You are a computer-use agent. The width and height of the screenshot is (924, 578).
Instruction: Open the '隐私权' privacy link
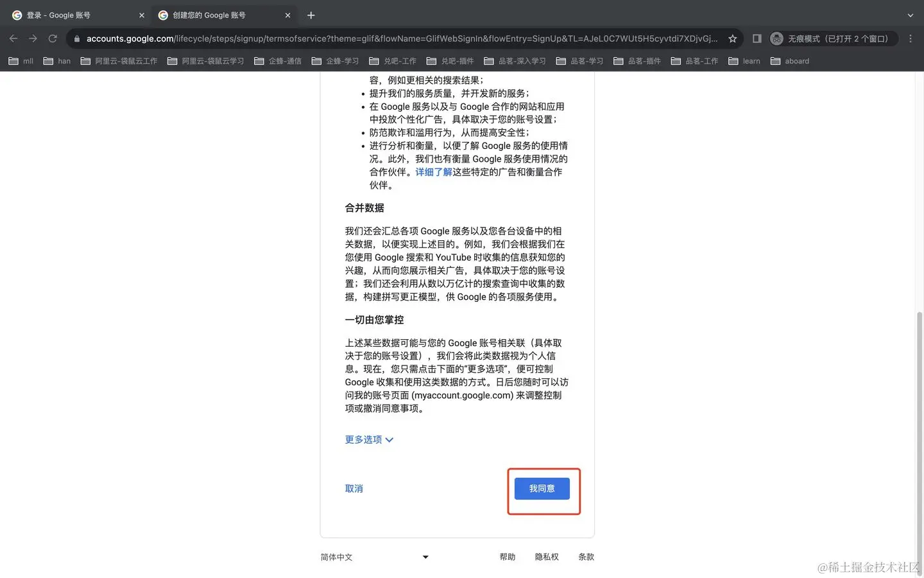tap(547, 557)
